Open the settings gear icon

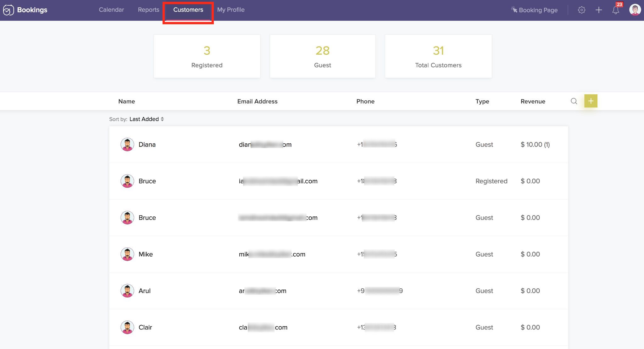pyautogui.click(x=581, y=10)
